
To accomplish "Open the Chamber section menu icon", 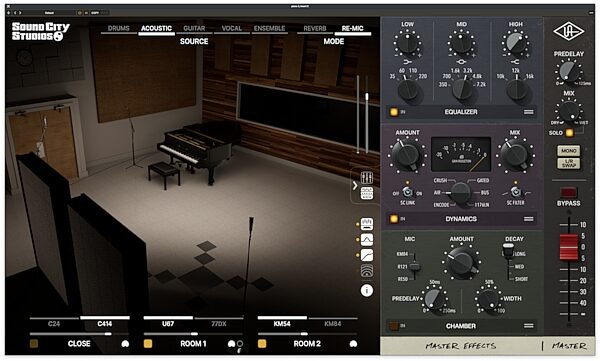I will point(528,326).
